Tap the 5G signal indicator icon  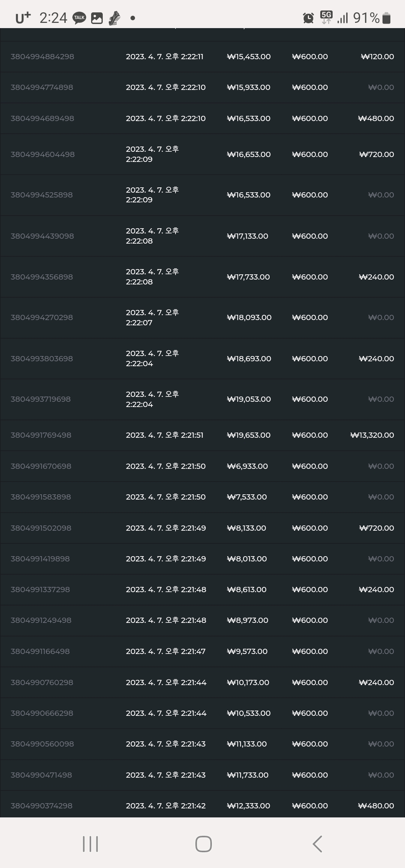click(326, 17)
